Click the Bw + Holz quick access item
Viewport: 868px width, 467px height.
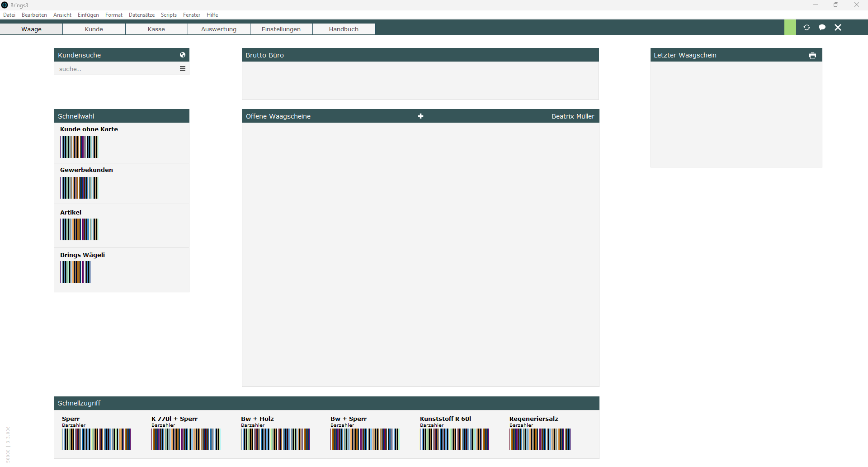[275, 438]
